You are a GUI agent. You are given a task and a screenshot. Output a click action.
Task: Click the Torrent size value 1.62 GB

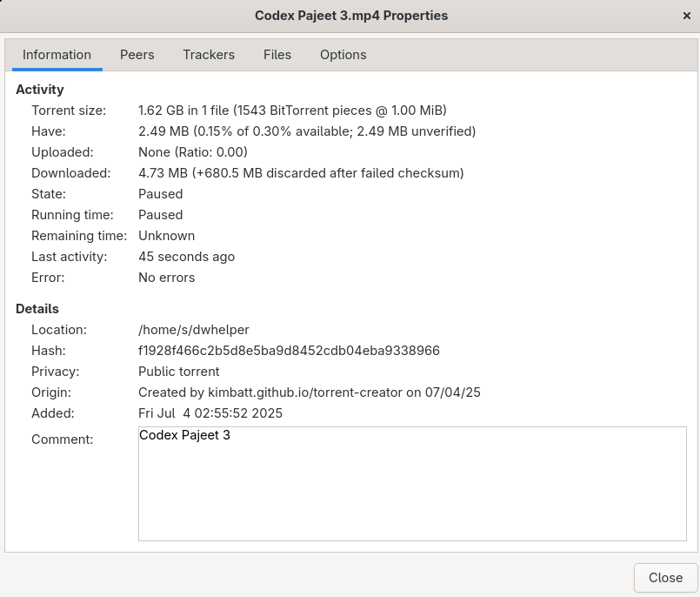tap(292, 111)
